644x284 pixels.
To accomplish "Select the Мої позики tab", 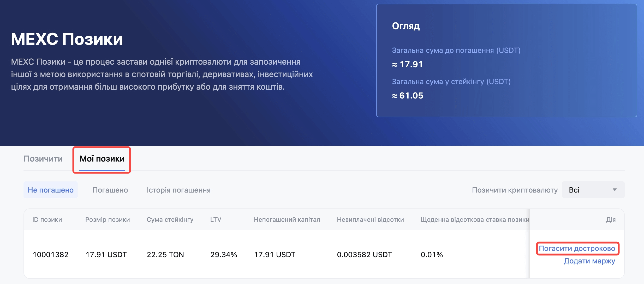I will [102, 159].
